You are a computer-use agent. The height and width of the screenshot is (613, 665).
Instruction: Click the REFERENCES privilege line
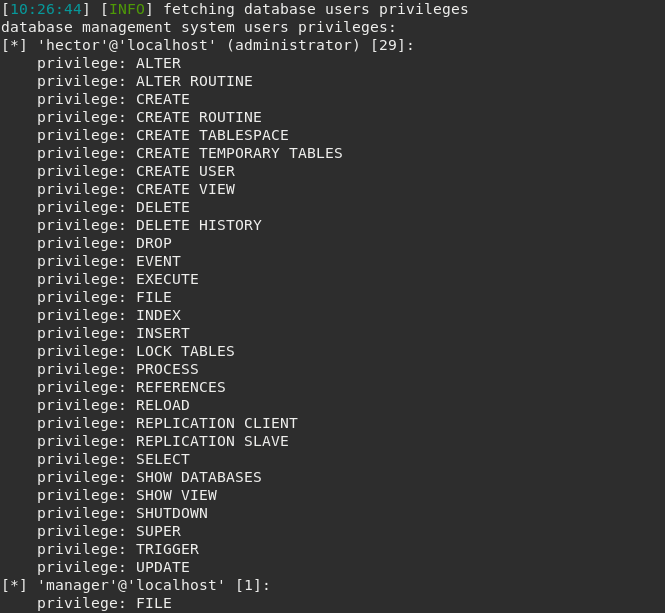[131, 387]
